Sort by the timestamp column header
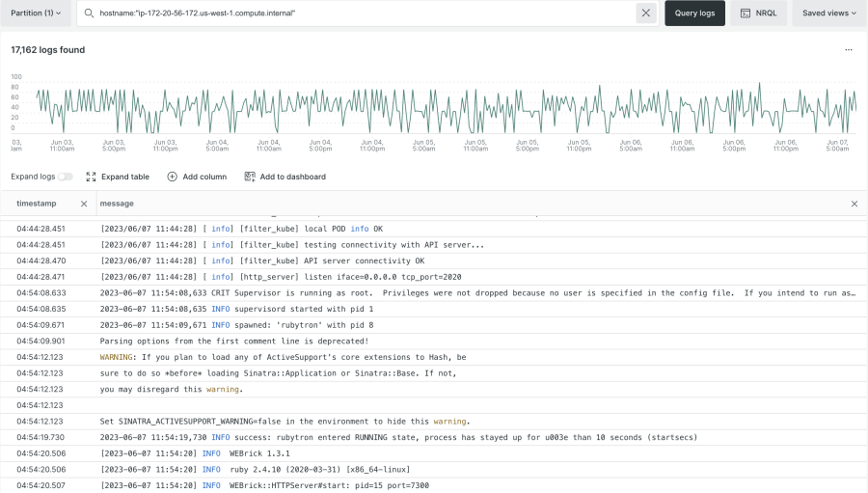868x493 pixels. (37, 204)
